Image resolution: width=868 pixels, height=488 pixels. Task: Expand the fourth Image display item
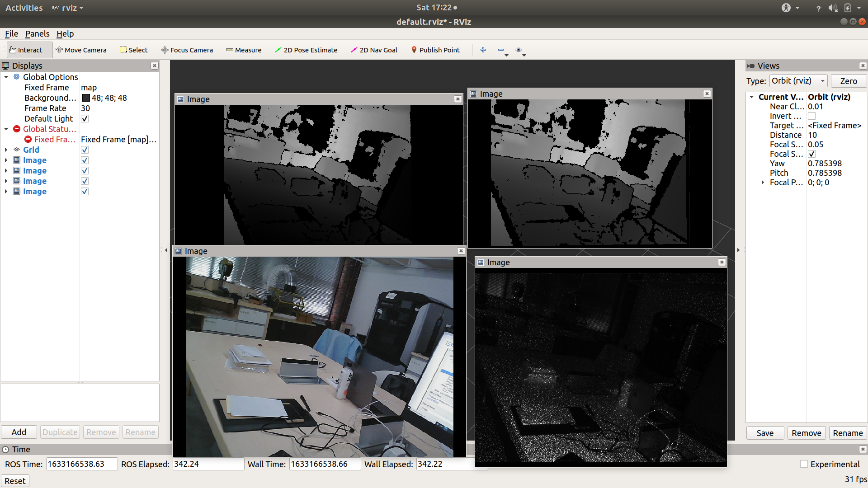coord(6,192)
